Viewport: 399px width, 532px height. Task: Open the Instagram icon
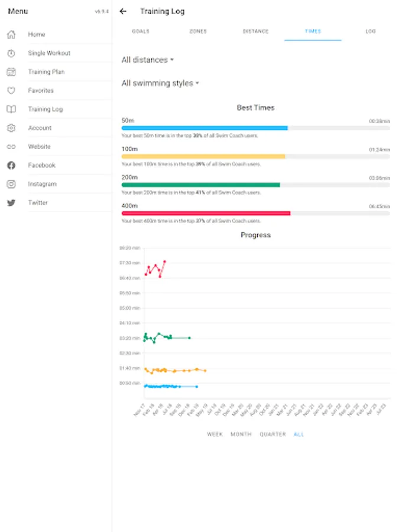click(x=11, y=184)
